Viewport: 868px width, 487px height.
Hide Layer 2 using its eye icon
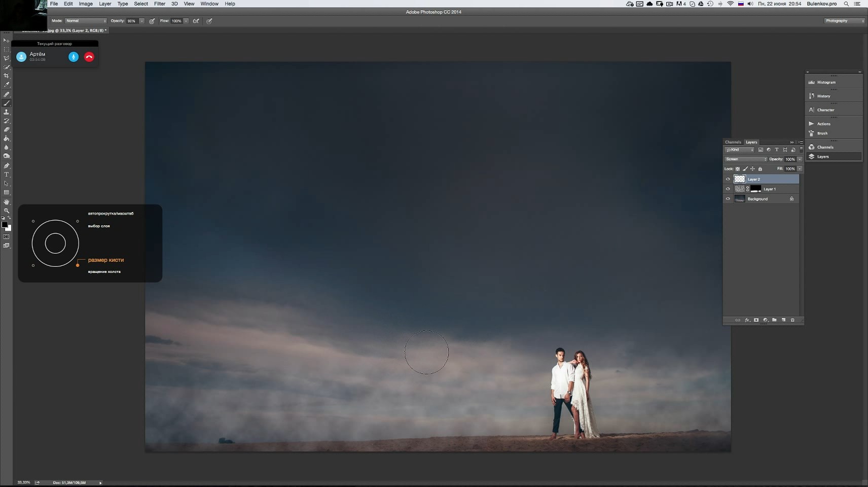(728, 179)
